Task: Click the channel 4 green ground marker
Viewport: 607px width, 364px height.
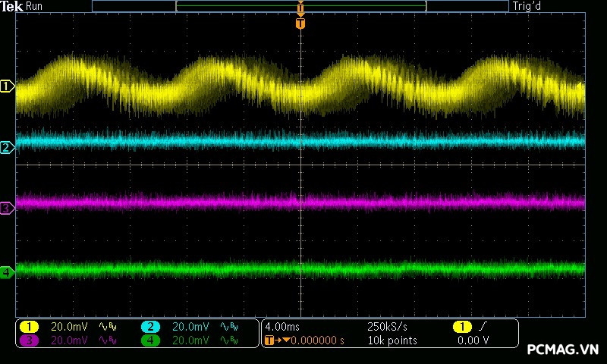Action: pos(8,271)
